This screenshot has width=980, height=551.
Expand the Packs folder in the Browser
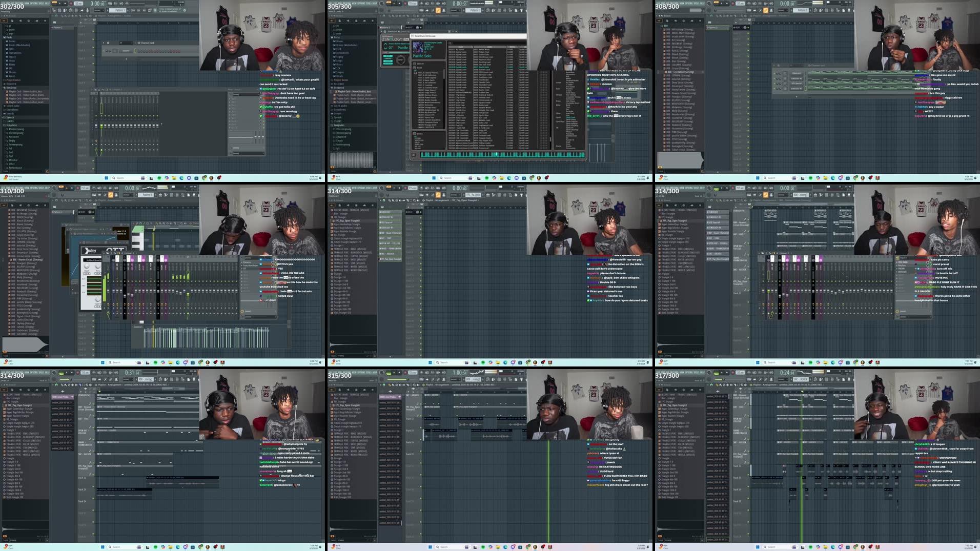tap(9, 37)
